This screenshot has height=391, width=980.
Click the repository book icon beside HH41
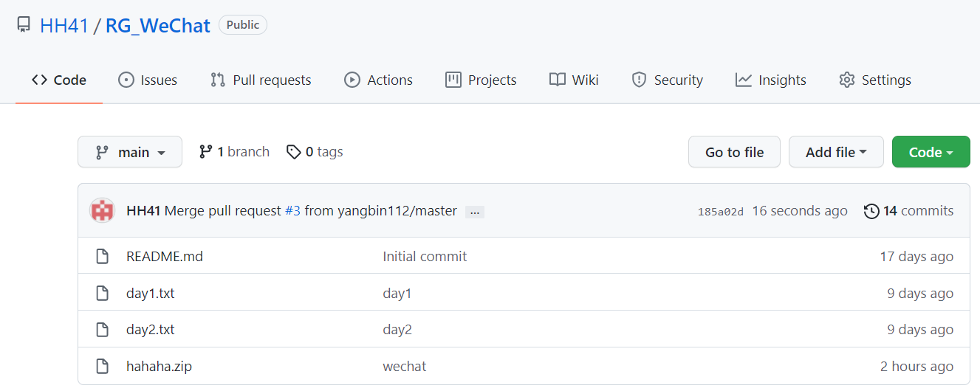tap(24, 25)
